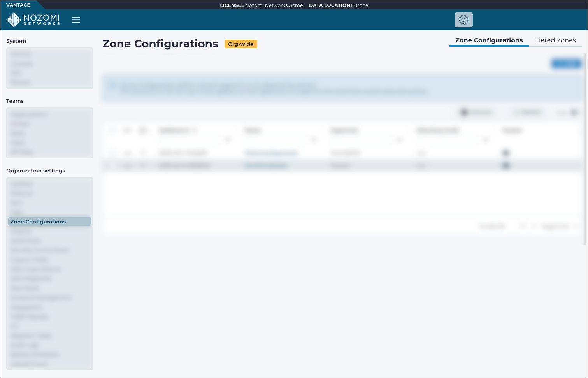Click the Teams section label
The width and height of the screenshot is (588, 378).
(x=15, y=101)
